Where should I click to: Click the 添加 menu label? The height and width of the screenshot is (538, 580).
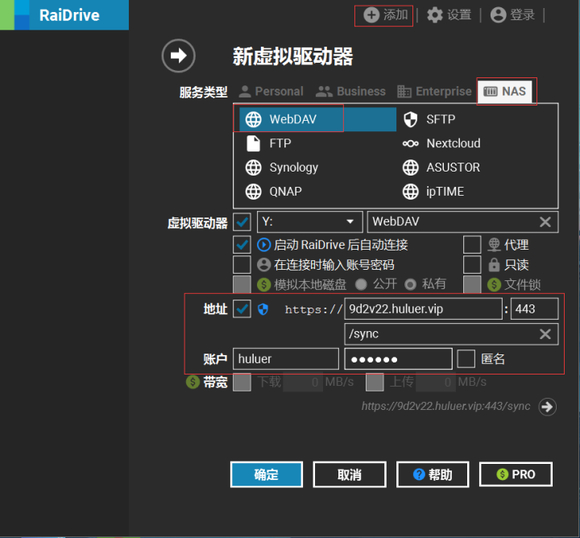(x=395, y=15)
